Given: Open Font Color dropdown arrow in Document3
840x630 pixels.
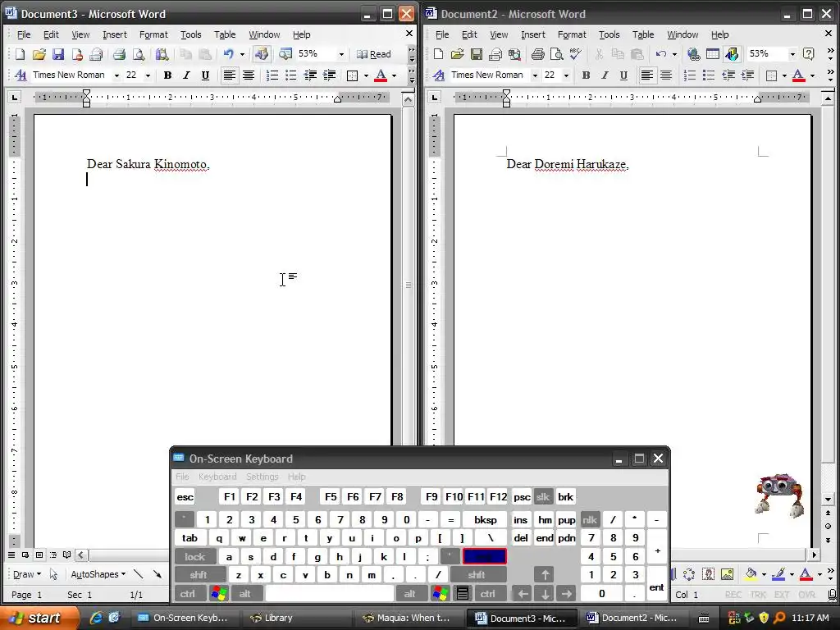Looking at the screenshot, I should tap(395, 75).
